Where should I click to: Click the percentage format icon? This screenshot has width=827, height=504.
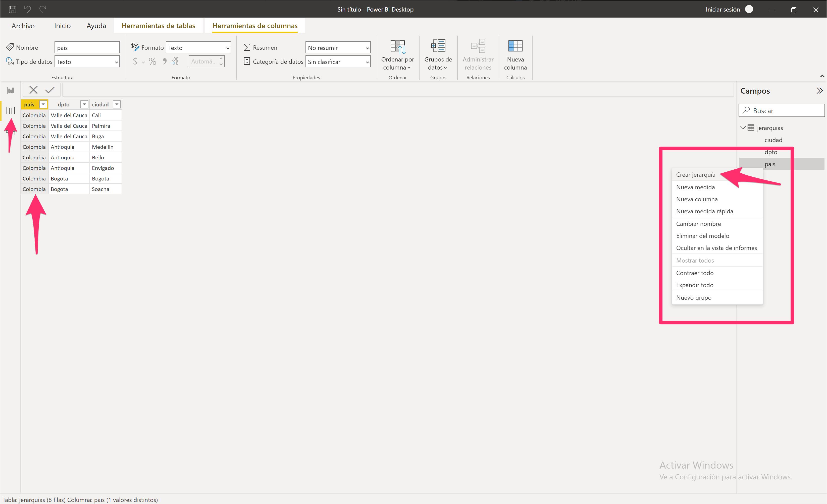152,61
